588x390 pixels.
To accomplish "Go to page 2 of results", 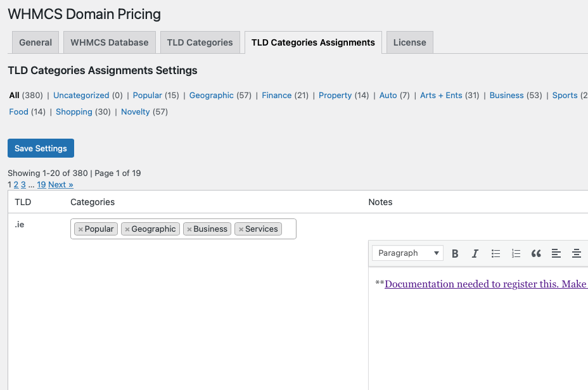I will [x=16, y=185].
